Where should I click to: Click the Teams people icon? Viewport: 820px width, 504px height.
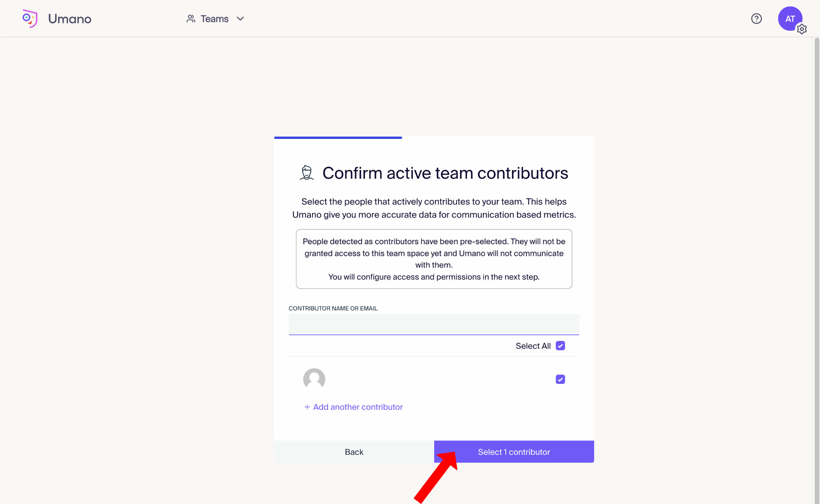tap(191, 19)
